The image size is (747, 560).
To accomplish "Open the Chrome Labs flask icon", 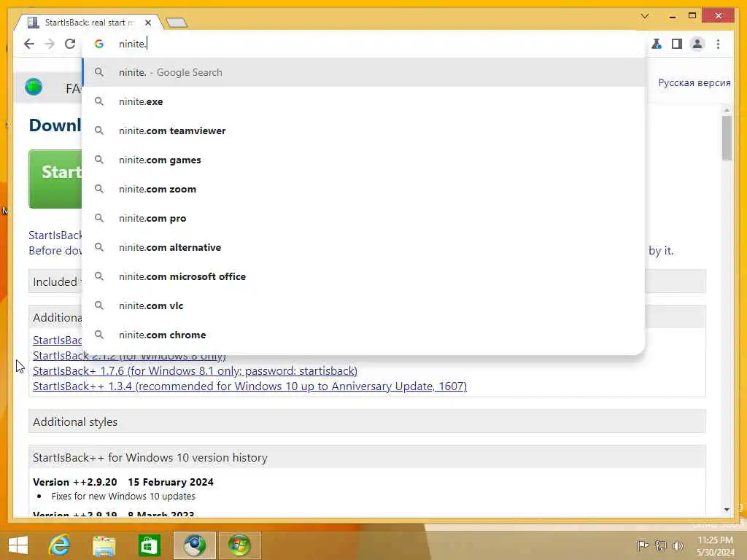I will (657, 44).
